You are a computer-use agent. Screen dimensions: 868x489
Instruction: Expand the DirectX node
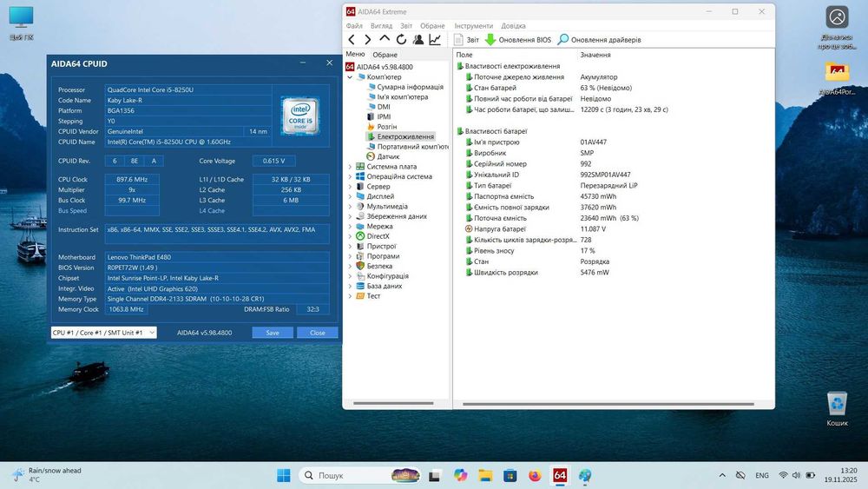pos(350,236)
